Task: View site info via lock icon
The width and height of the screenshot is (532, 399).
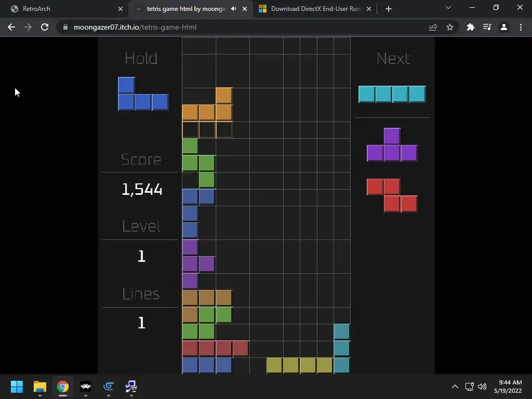Action: [x=65, y=27]
